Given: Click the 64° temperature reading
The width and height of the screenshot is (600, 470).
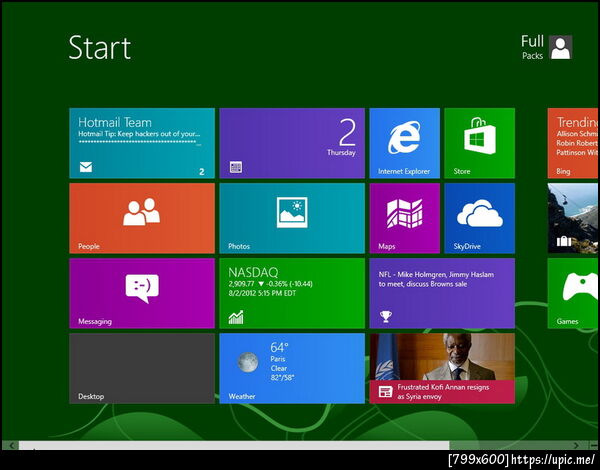Looking at the screenshot, I should pyautogui.click(x=279, y=348).
